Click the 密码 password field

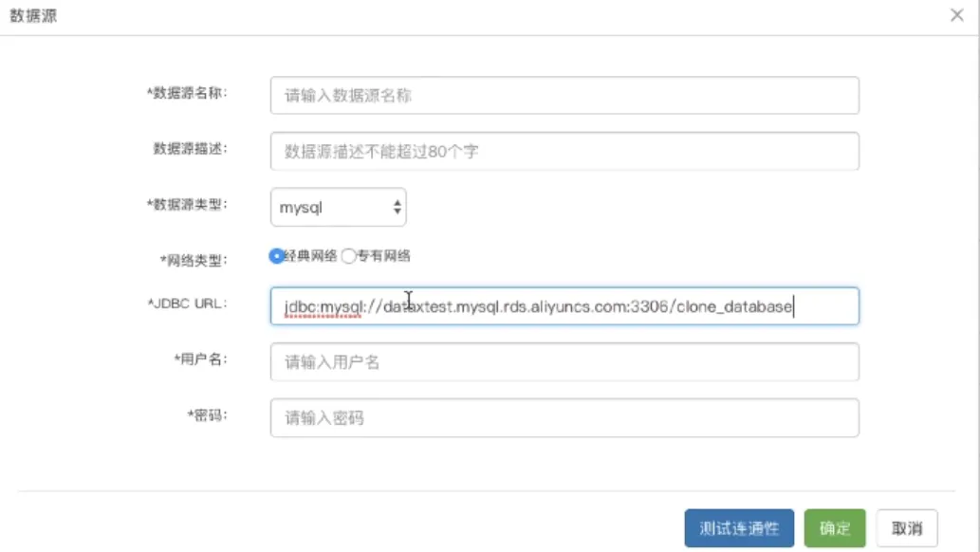pyautogui.click(x=564, y=417)
